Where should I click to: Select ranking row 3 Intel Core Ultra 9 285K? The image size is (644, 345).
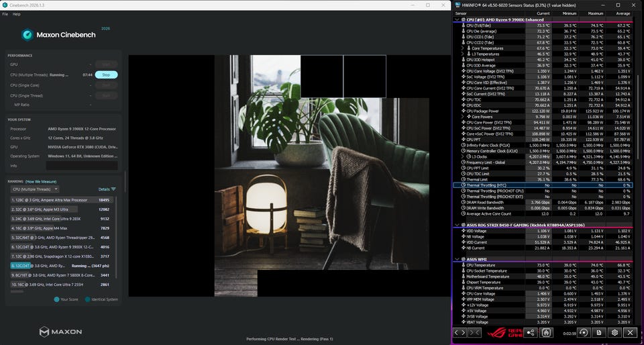pos(62,219)
